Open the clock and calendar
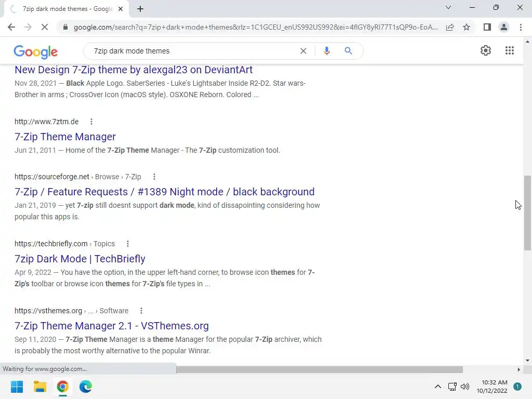The image size is (532, 399). pyautogui.click(x=492, y=387)
